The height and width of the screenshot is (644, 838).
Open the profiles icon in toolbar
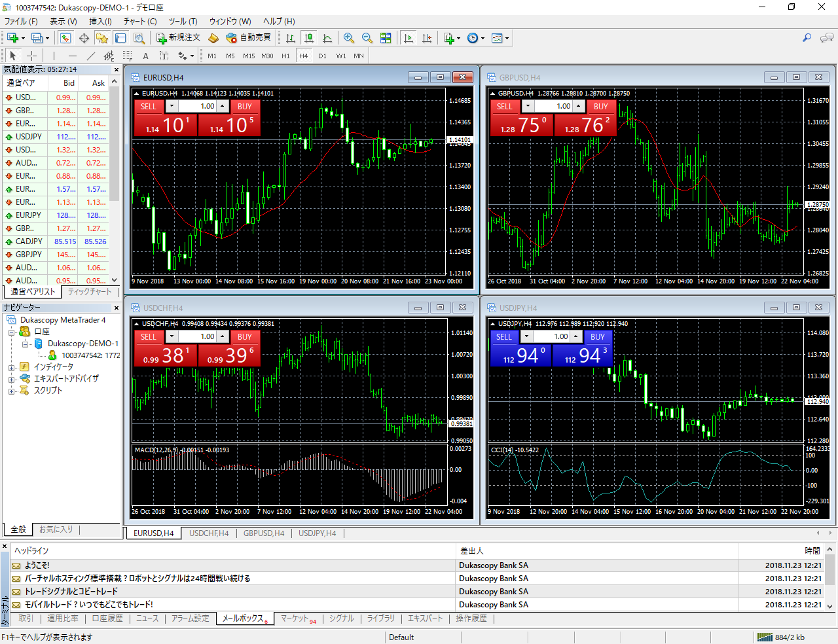[x=37, y=38]
